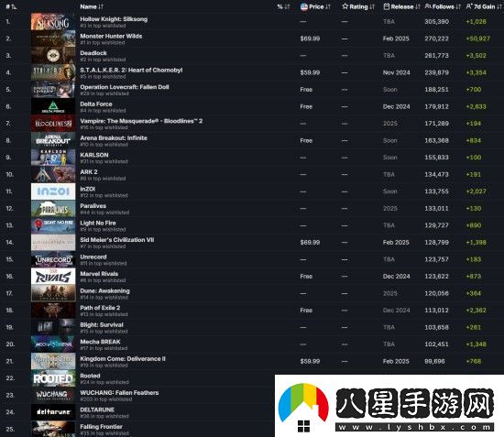Sort table by Follows column
Image resolution: width=504 pixels, height=437 pixels.
[443, 6]
